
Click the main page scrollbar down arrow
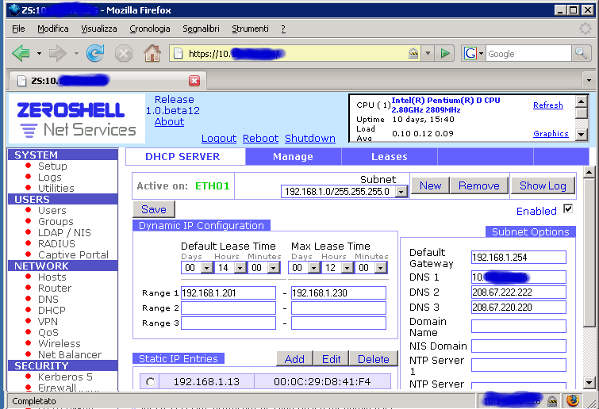coord(589,382)
